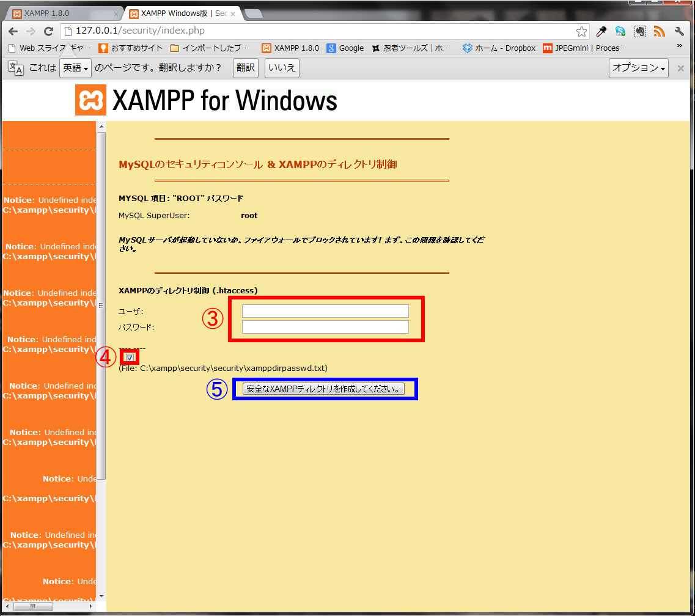Go back with the browser back arrow
The height and width of the screenshot is (616, 695).
click(x=13, y=31)
